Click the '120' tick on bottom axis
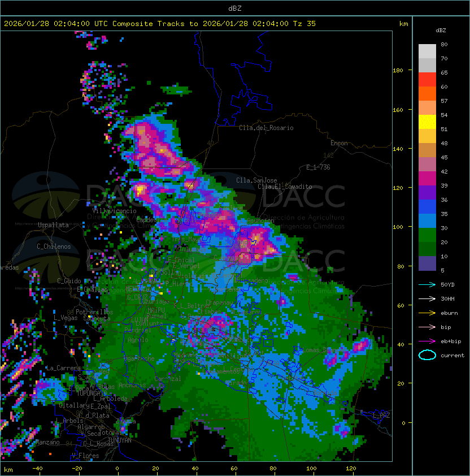 pos(351,469)
